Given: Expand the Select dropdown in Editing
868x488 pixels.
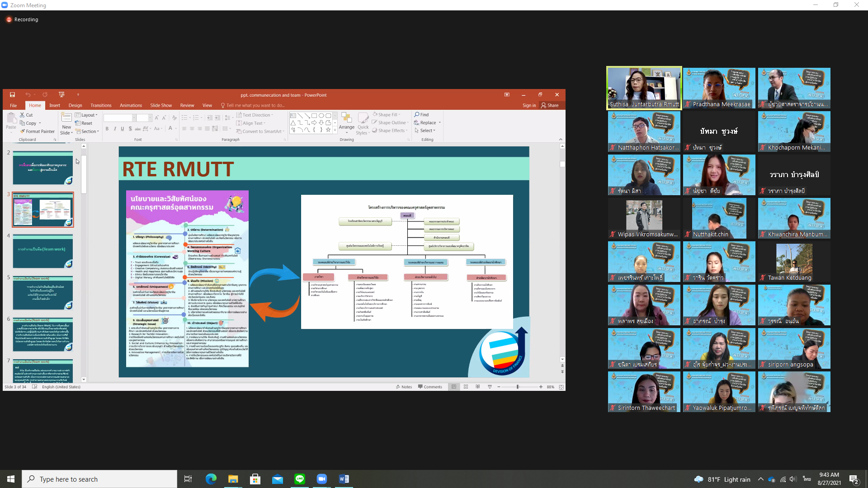Looking at the screenshot, I should tap(425, 131).
